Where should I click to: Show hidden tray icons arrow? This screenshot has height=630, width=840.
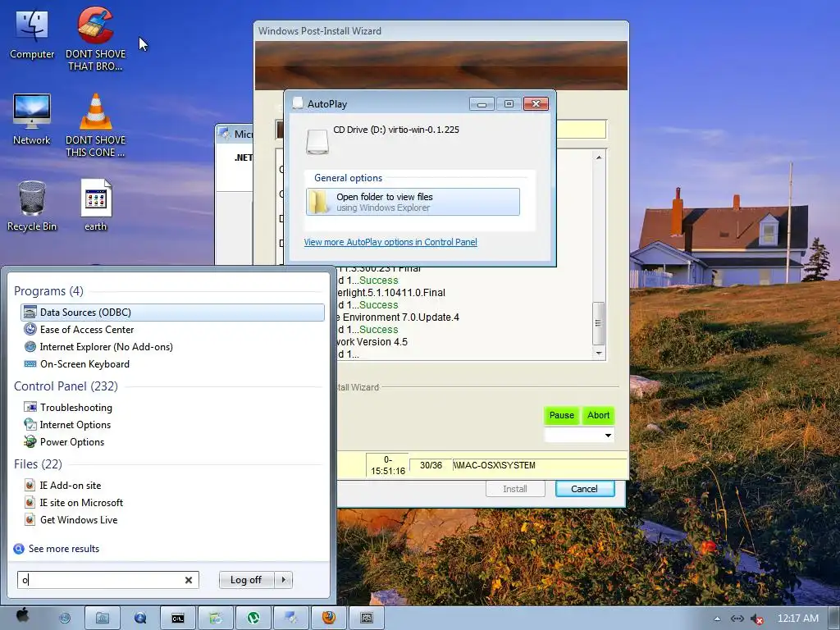pyautogui.click(x=717, y=619)
